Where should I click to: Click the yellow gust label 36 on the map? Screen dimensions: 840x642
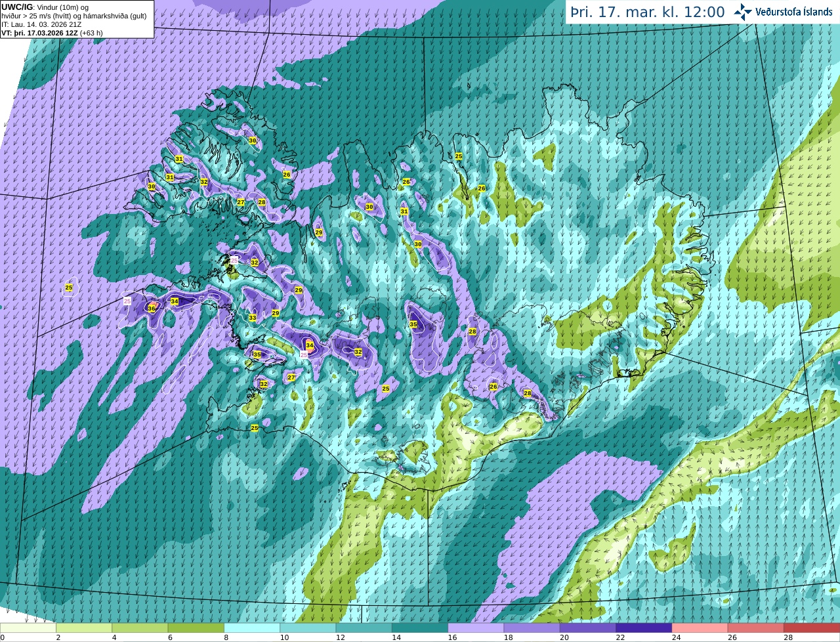(x=152, y=309)
